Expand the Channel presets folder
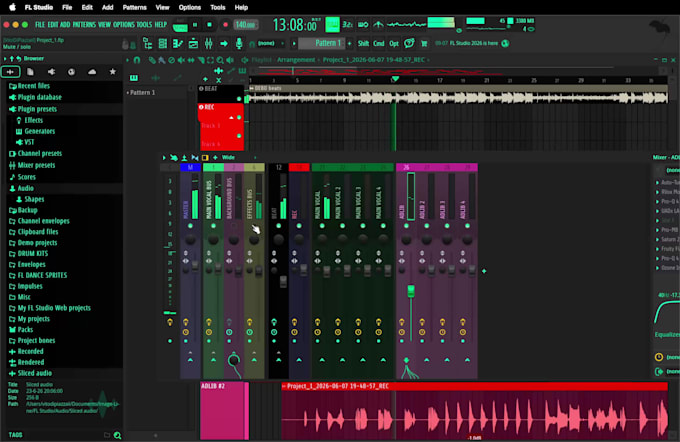This screenshot has height=442, width=680. (35, 153)
